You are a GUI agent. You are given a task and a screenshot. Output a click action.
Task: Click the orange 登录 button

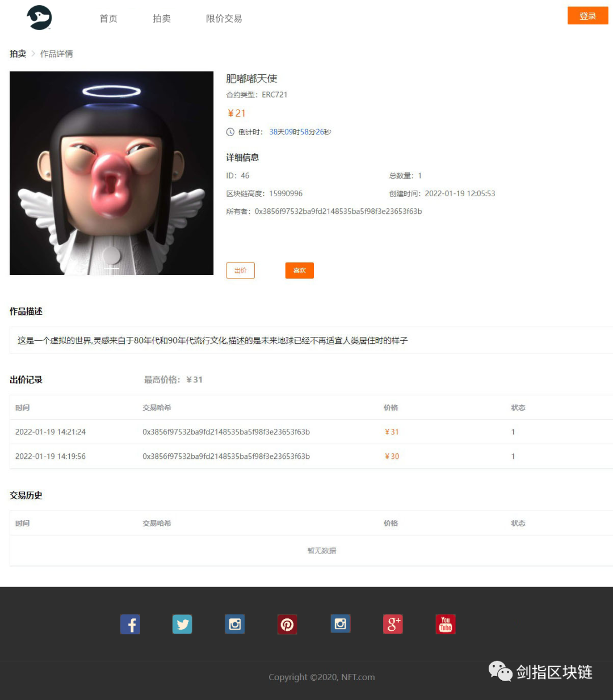point(587,16)
